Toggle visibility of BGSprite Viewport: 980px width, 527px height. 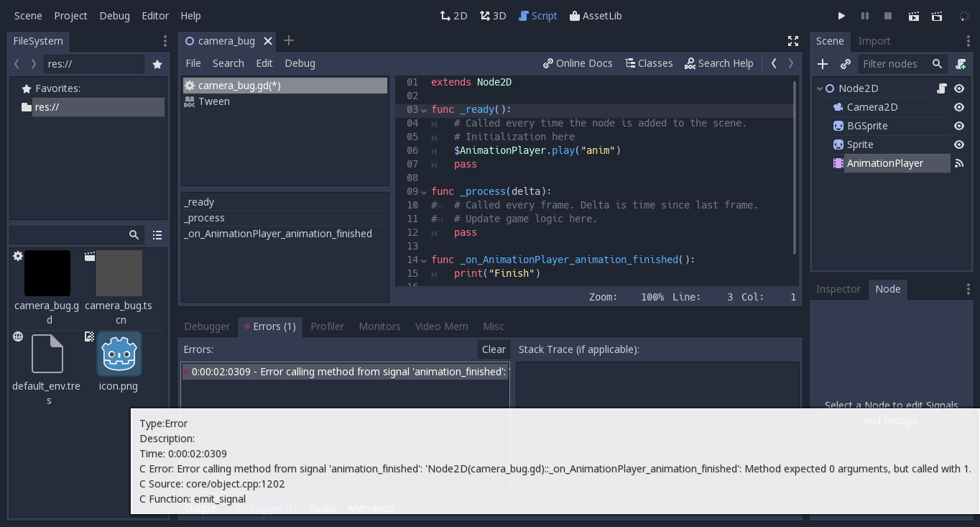(x=959, y=125)
